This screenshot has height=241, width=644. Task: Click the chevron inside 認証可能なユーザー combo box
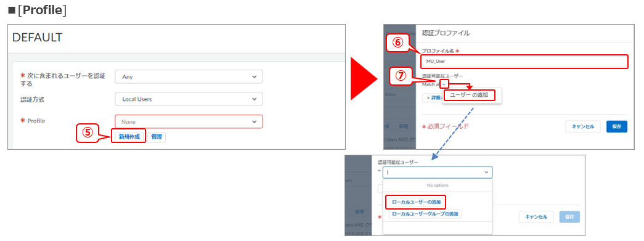487,173
